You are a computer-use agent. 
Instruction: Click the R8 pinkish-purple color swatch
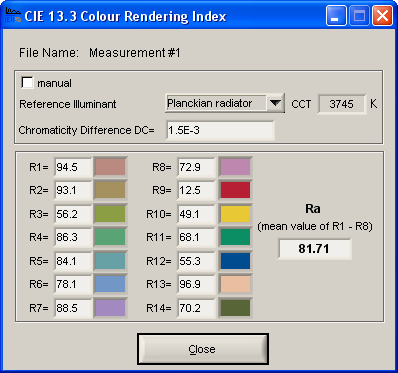(x=235, y=167)
